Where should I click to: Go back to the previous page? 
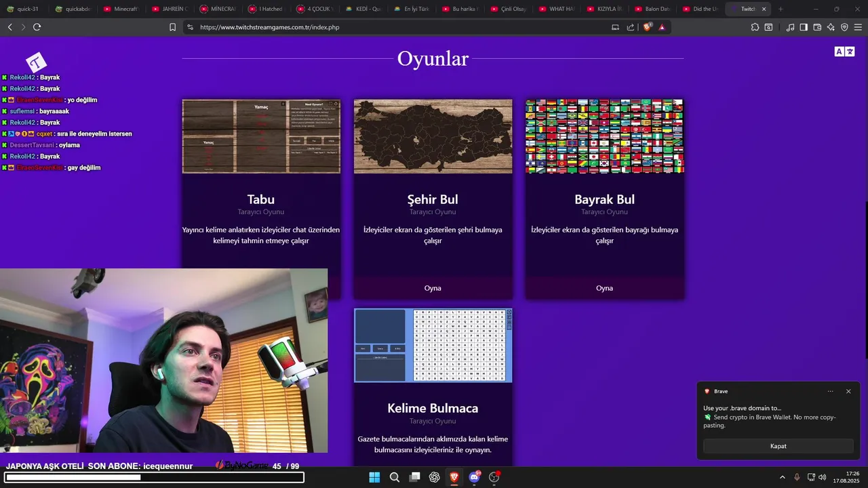pos(9,27)
